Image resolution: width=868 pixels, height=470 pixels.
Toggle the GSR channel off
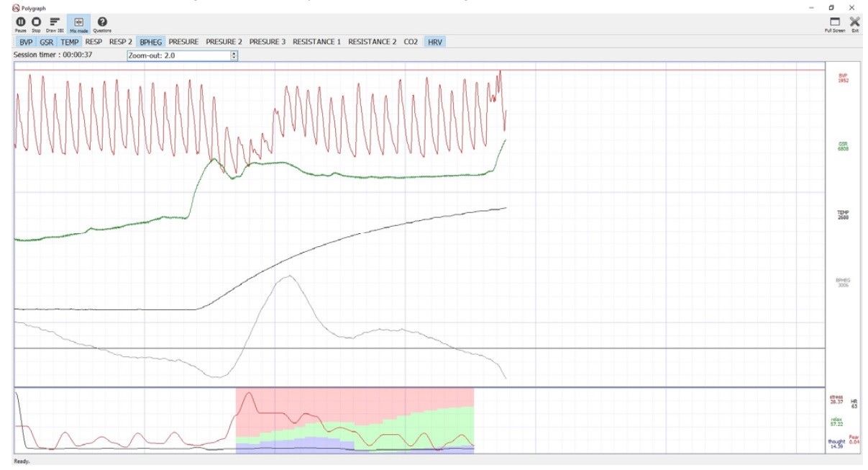pyautogui.click(x=47, y=42)
